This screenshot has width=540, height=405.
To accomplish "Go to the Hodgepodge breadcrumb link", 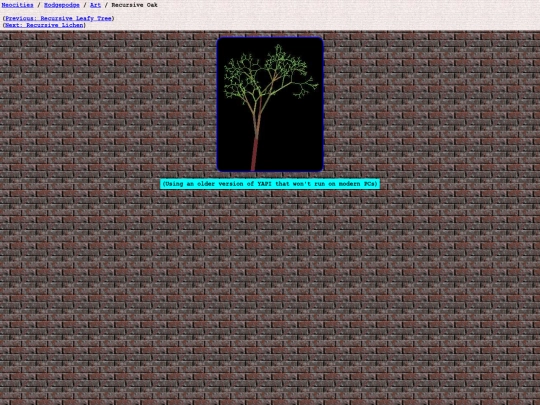I will pos(62,5).
